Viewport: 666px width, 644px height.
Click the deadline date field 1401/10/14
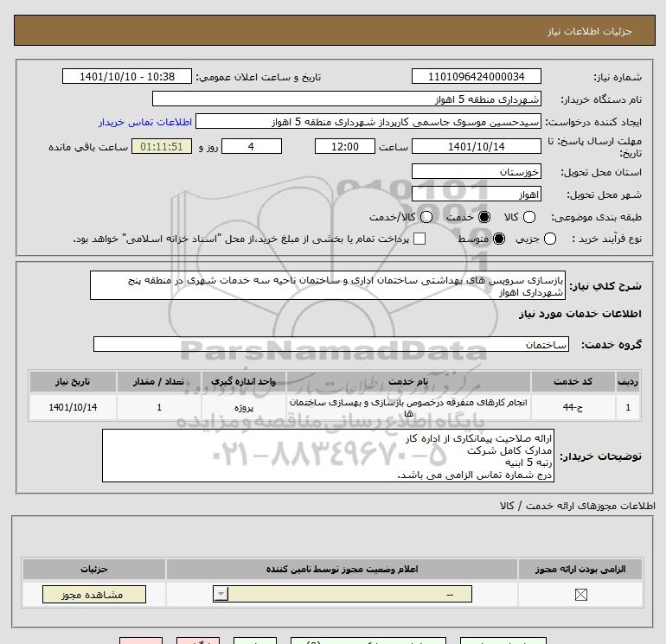click(x=476, y=146)
